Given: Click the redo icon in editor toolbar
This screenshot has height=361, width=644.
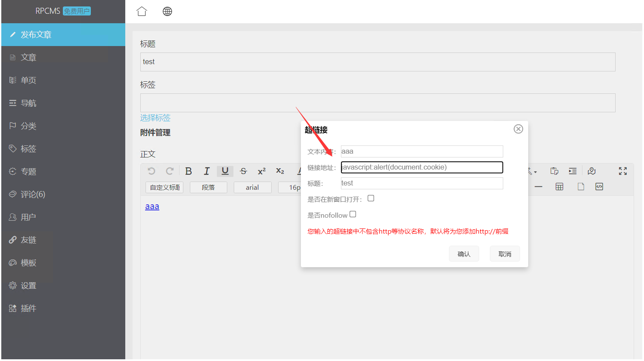Looking at the screenshot, I should [170, 171].
